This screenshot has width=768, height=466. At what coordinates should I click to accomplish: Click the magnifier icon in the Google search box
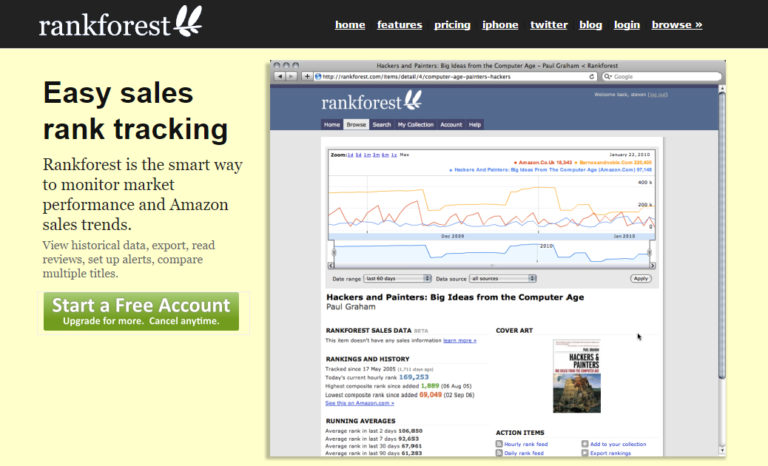point(608,76)
